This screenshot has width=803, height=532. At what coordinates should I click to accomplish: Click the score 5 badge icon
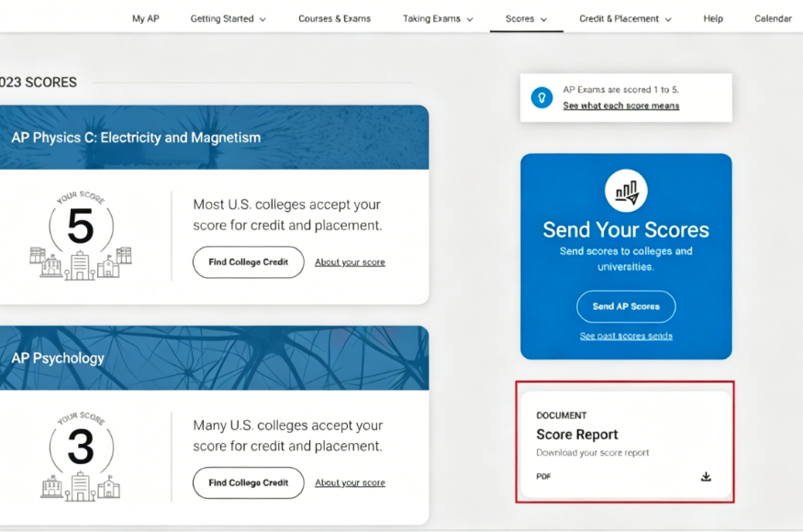[81, 235]
